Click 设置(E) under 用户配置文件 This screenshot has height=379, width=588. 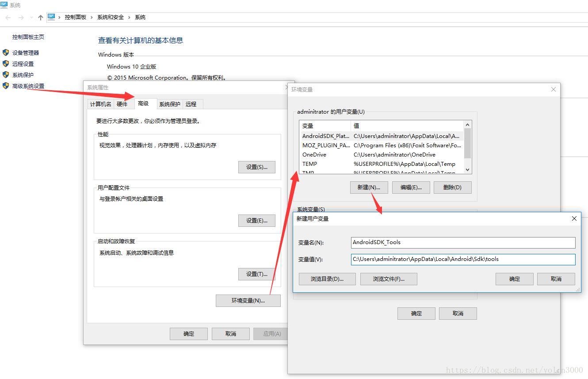pyautogui.click(x=257, y=220)
